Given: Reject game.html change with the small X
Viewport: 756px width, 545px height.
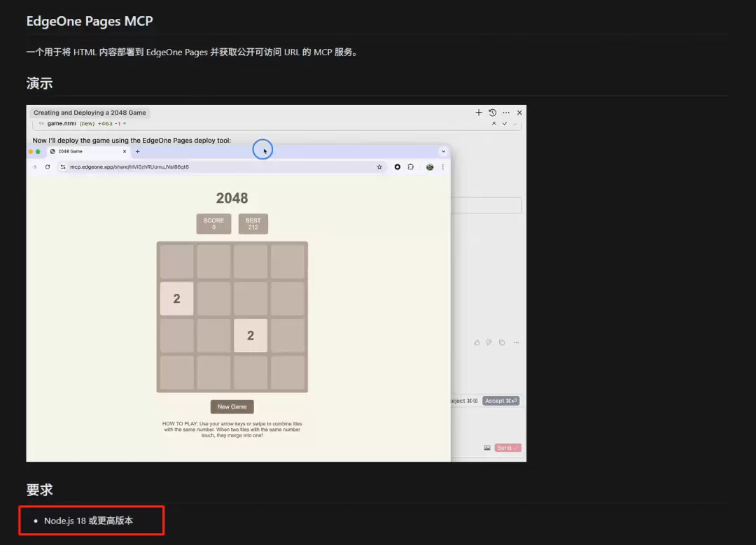Looking at the screenshot, I should click(493, 123).
